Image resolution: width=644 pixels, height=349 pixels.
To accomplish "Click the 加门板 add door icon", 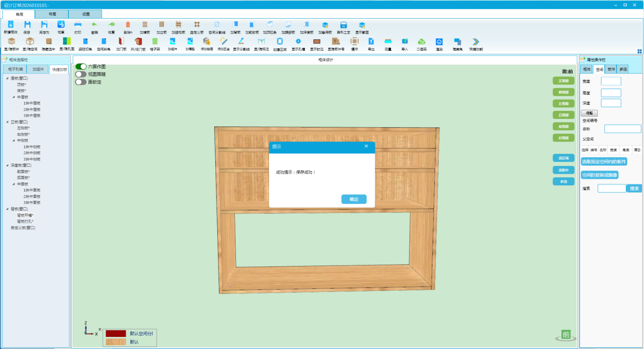I will [x=121, y=42].
